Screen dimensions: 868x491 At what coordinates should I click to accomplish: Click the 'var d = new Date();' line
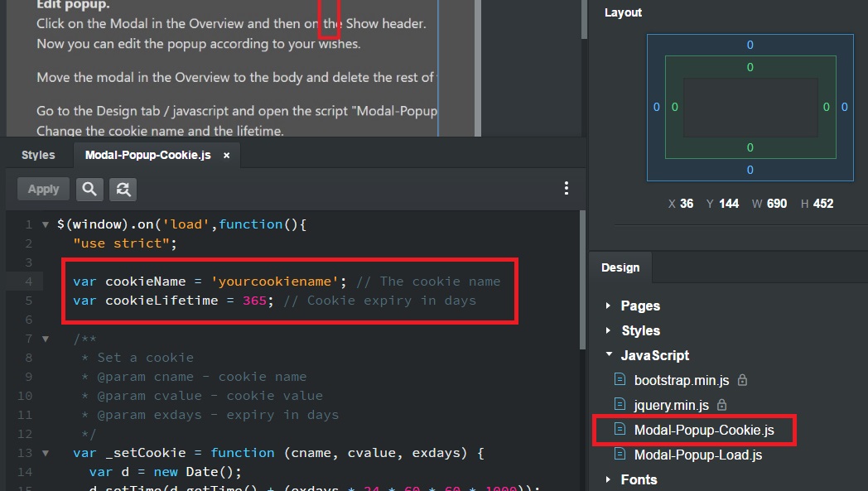(x=166, y=472)
